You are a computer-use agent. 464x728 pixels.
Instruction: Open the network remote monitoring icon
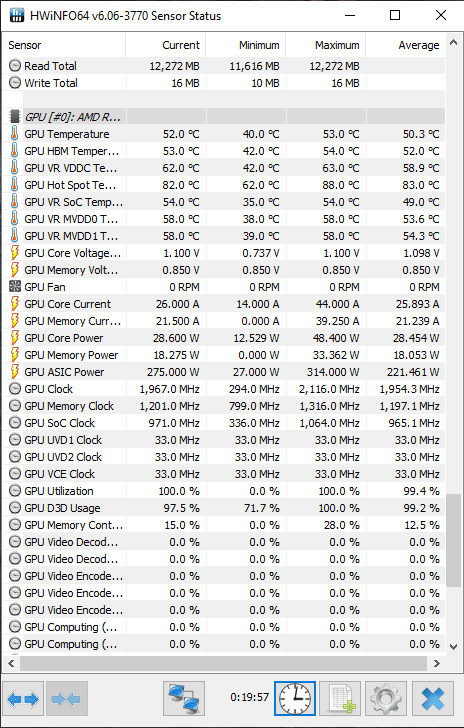point(184,698)
